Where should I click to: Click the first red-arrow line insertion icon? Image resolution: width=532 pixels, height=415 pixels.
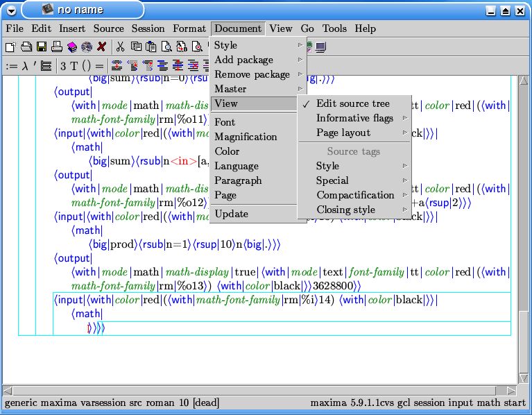pyautogui.click(x=117, y=65)
